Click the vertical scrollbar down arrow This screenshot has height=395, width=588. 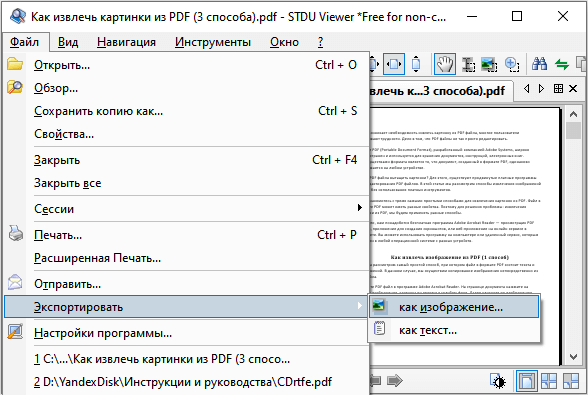pos(573,357)
